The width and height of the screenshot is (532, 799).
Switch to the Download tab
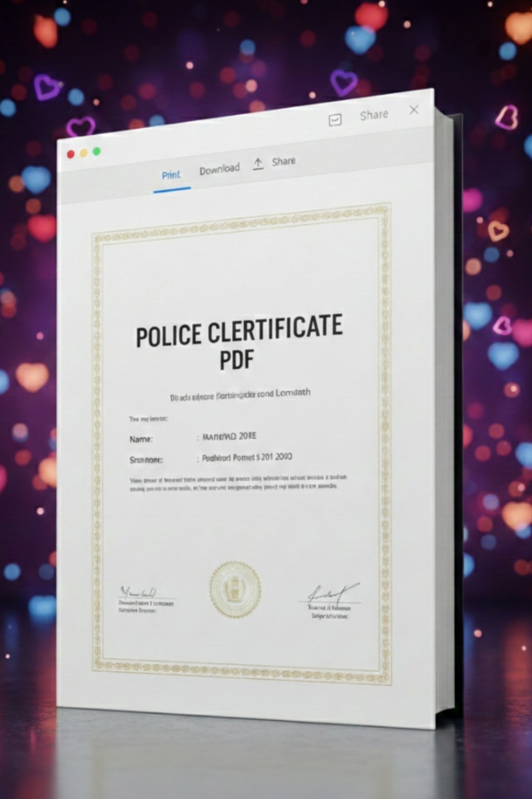[219, 169]
